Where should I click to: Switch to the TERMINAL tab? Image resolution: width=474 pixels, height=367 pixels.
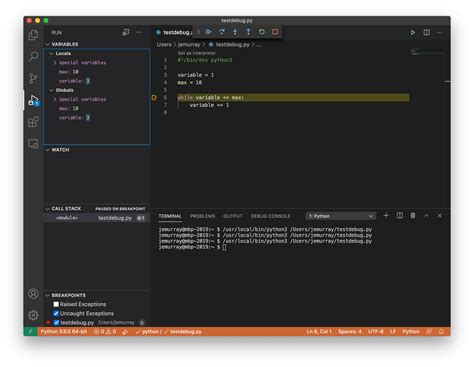tap(170, 216)
